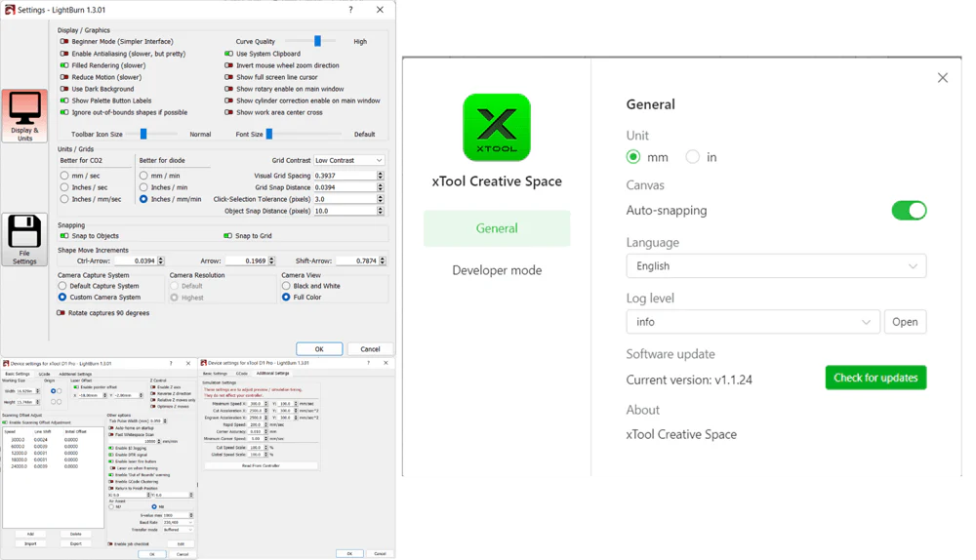The width and height of the screenshot is (976, 560).
Task: Toggle Auto-home on startup
Action: tap(111, 428)
